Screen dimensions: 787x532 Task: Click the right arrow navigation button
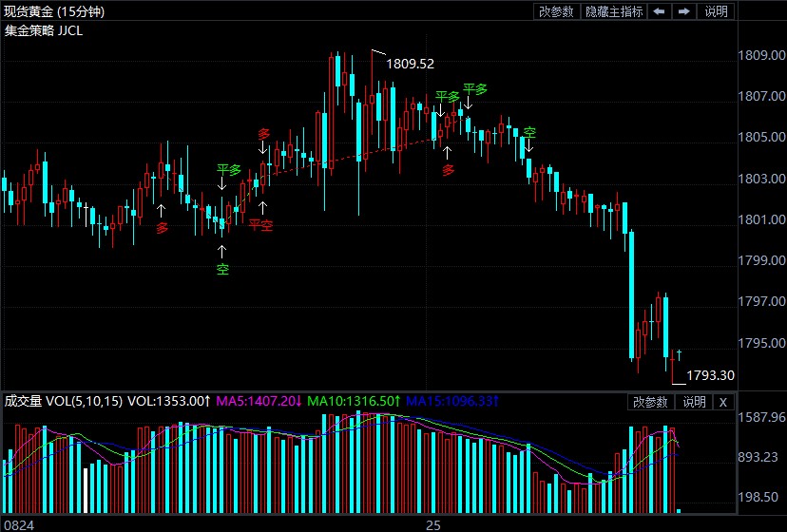[684, 11]
